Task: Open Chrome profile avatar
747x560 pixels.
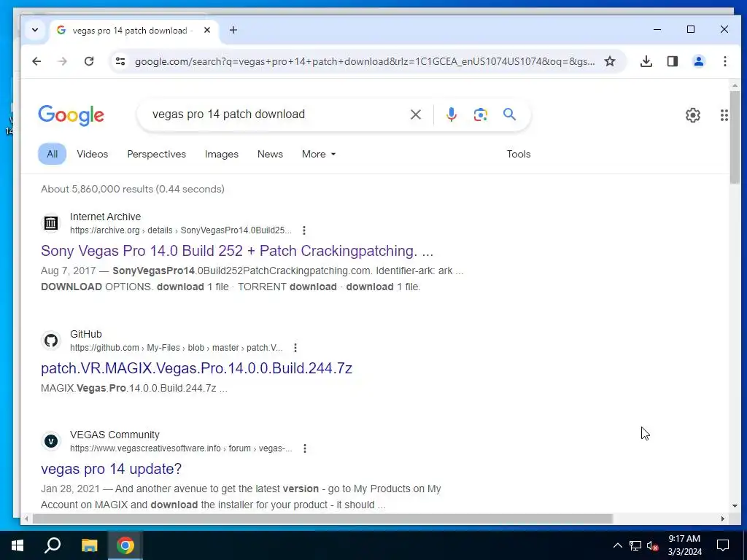Action: [698, 61]
